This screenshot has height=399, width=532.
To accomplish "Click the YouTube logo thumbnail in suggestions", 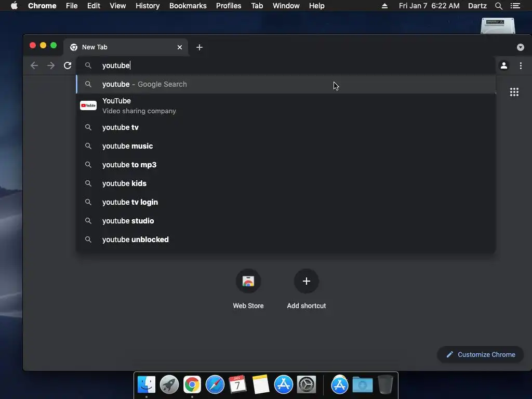I will click(x=88, y=105).
